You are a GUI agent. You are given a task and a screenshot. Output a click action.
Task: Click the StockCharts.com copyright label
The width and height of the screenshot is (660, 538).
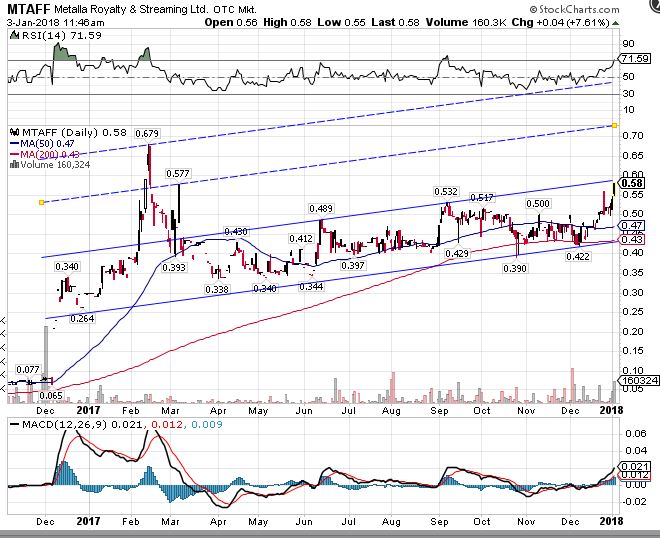coord(574,9)
